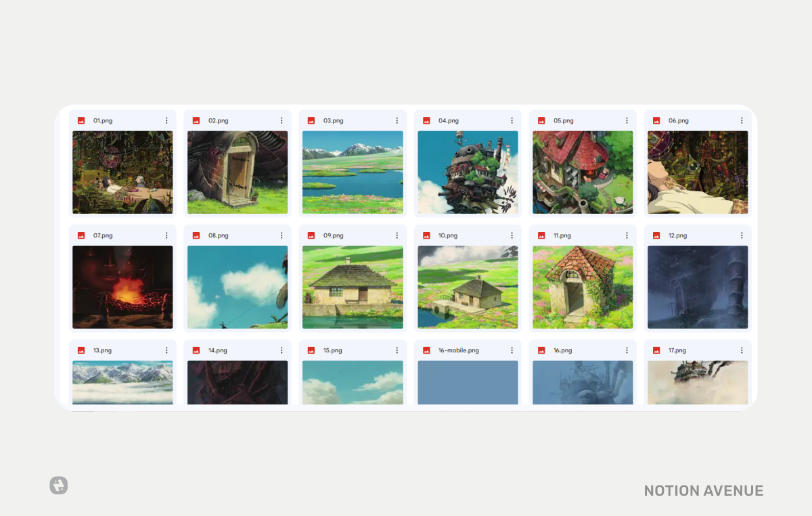This screenshot has height=516, width=812.
Task: Select the file name 05.png
Action: pos(563,120)
